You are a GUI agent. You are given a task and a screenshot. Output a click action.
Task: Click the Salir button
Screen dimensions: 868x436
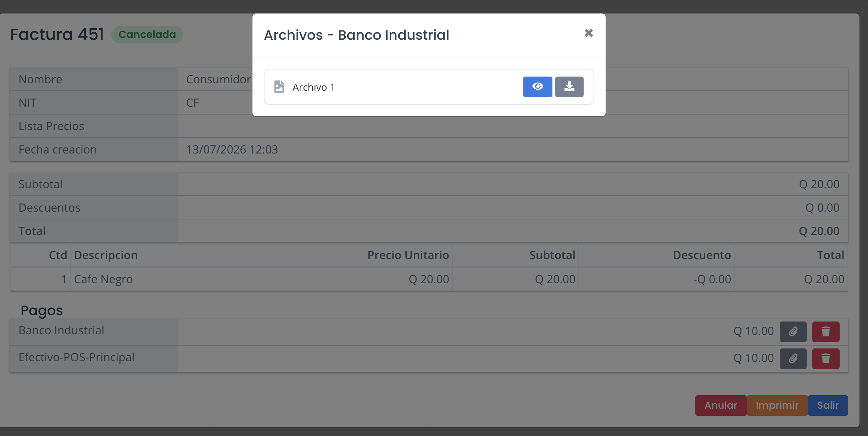[x=828, y=405]
